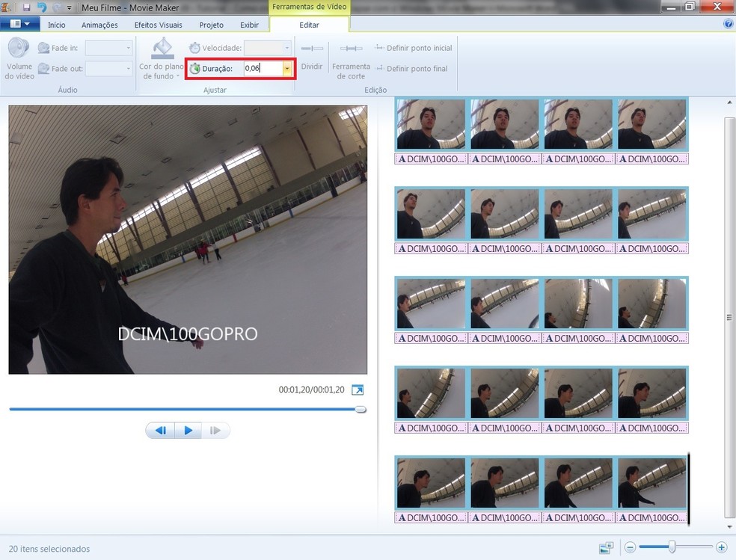Click scroll down arrow of storyboard
The image size is (736, 560).
729,526
